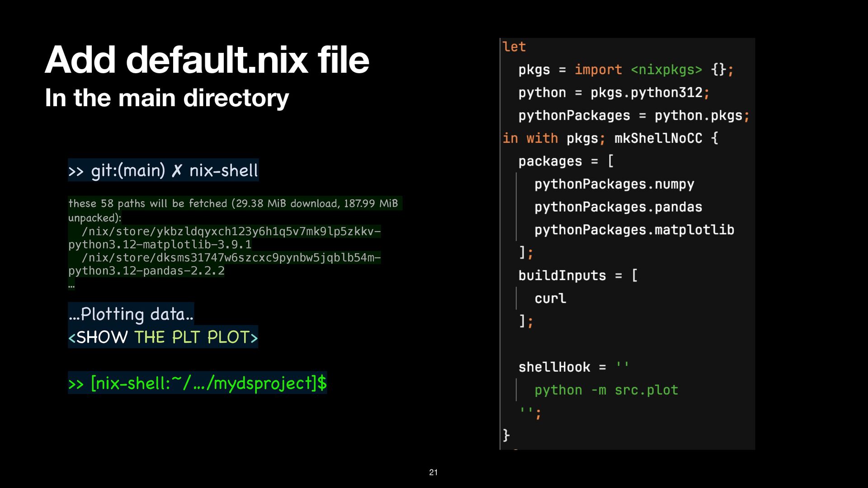The height and width of the screenshot is (488, 868).
Task: Click the 'shellHook =' line
Action: pos(574,367)
